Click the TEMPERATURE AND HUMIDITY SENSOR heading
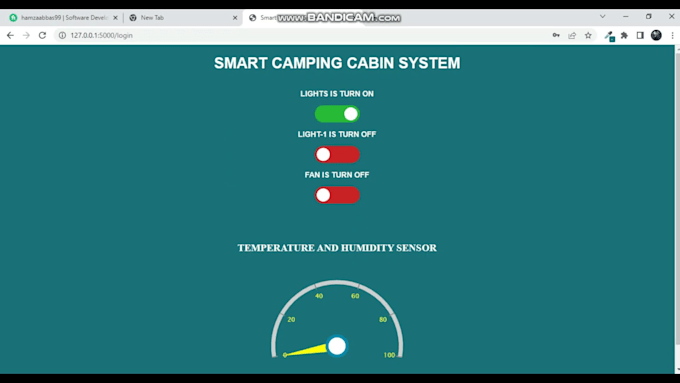 click(337, 248)
